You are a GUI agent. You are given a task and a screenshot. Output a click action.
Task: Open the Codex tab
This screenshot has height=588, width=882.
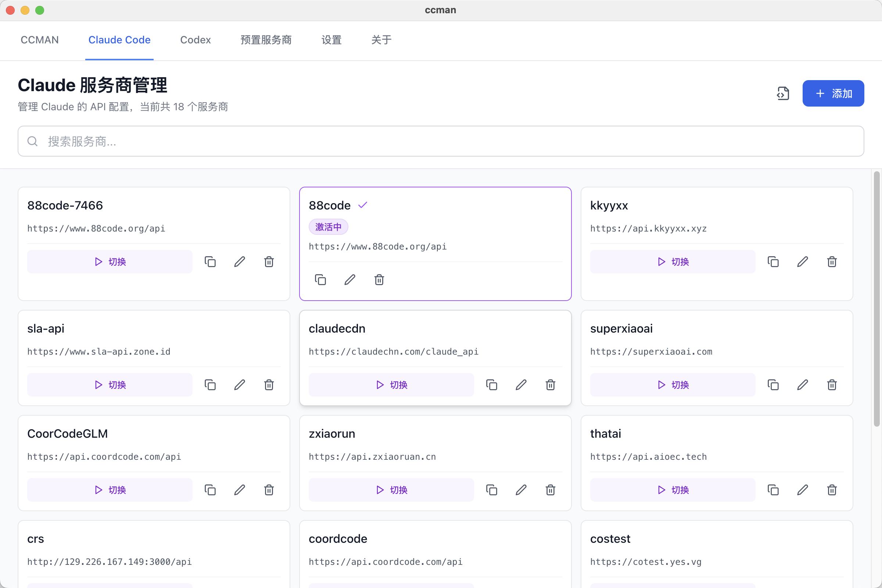196,40
